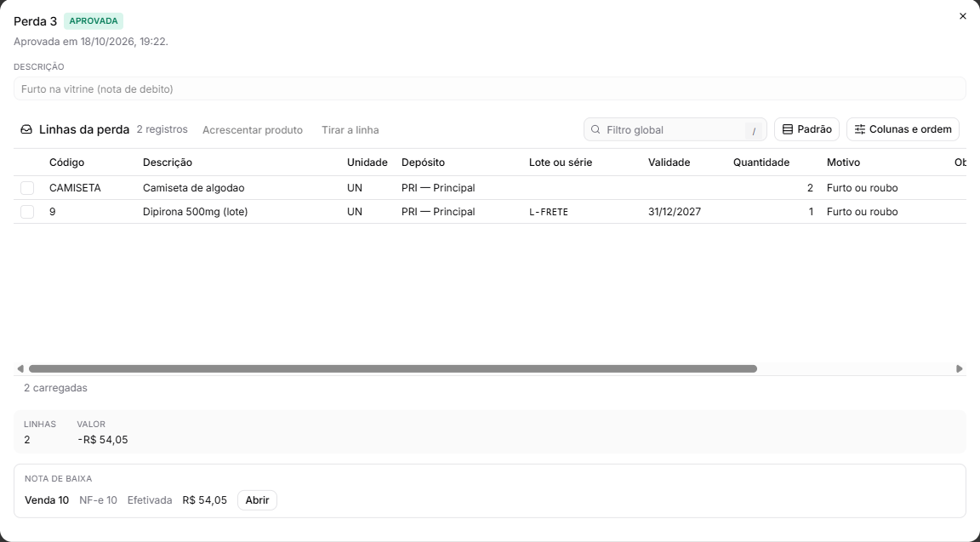Click the search magnifier icon in Filtro global

(595, 129)
